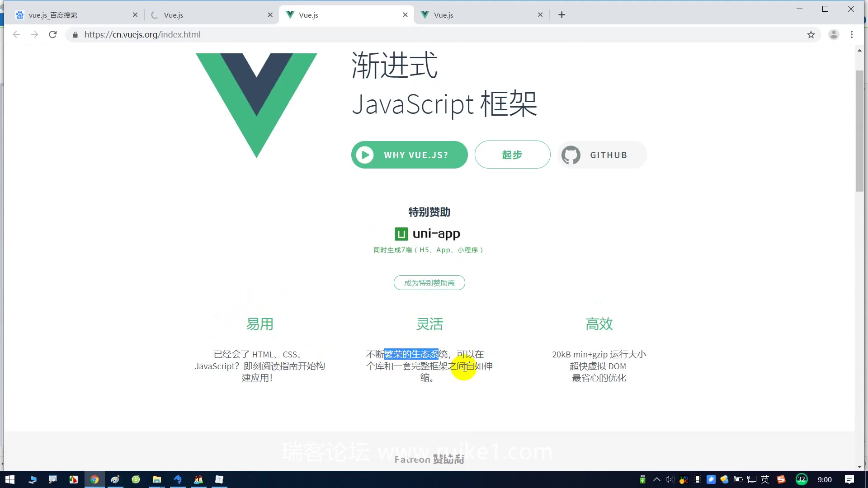Click the uni-app green logo icon

tap(401, 234)
